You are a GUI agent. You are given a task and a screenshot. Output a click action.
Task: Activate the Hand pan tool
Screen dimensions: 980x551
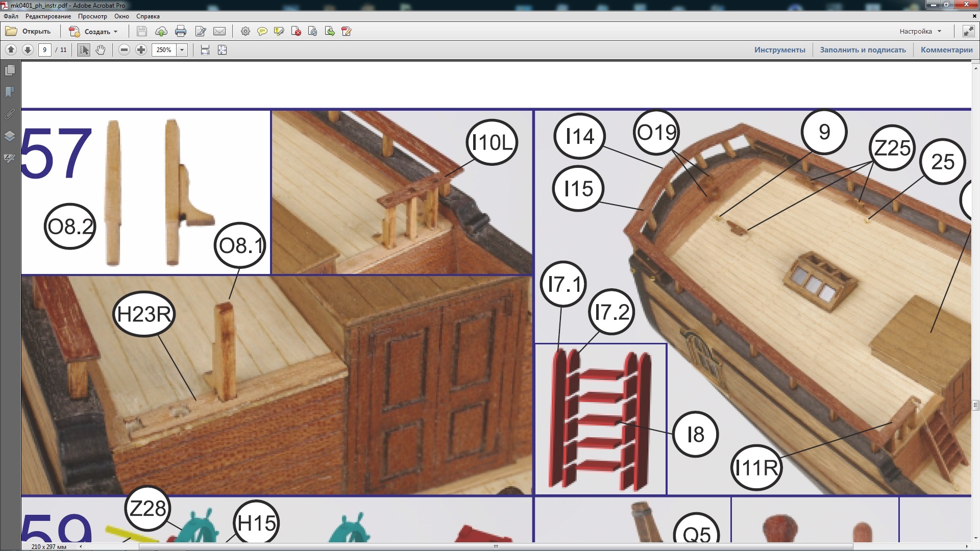click(101, 49)
